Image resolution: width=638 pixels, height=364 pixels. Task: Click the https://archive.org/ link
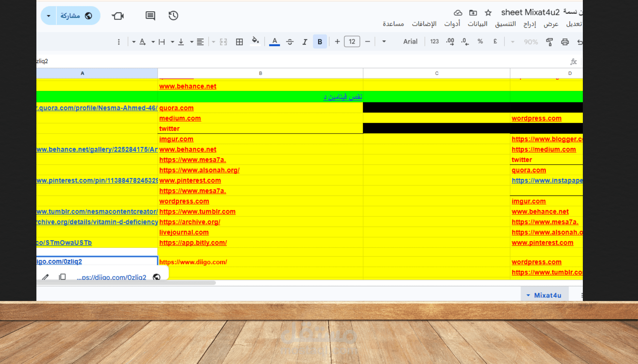(x=190, y=222)
